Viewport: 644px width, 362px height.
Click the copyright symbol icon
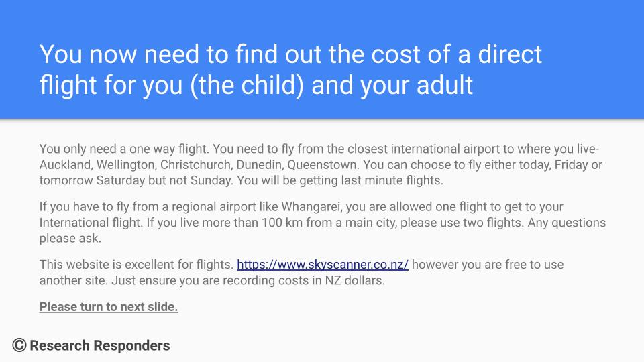[x=19, y=345]
